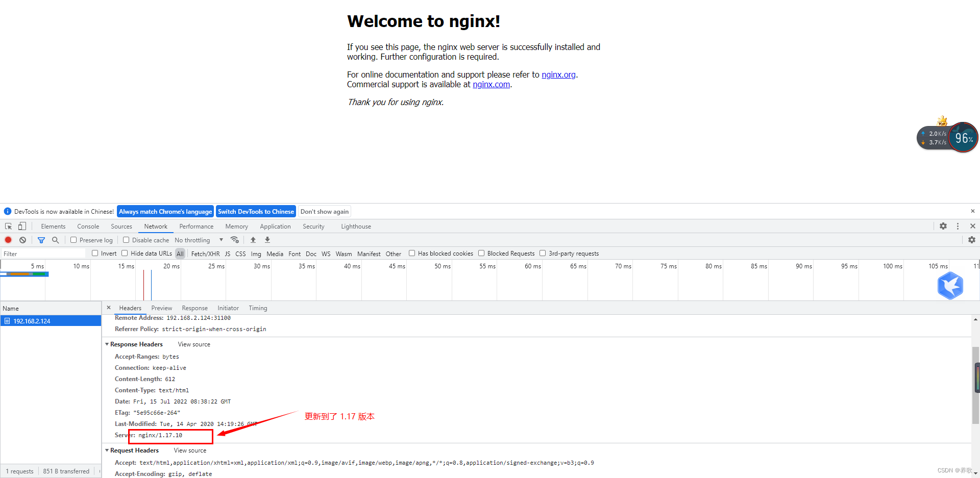Open the request Initiator tab

(x=228, y=308)
